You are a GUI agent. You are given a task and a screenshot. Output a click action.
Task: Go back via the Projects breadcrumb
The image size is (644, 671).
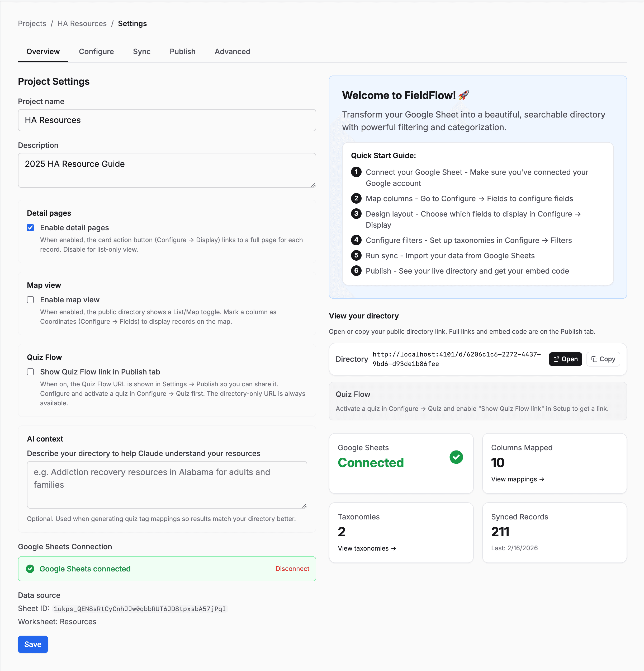(32, 23)
